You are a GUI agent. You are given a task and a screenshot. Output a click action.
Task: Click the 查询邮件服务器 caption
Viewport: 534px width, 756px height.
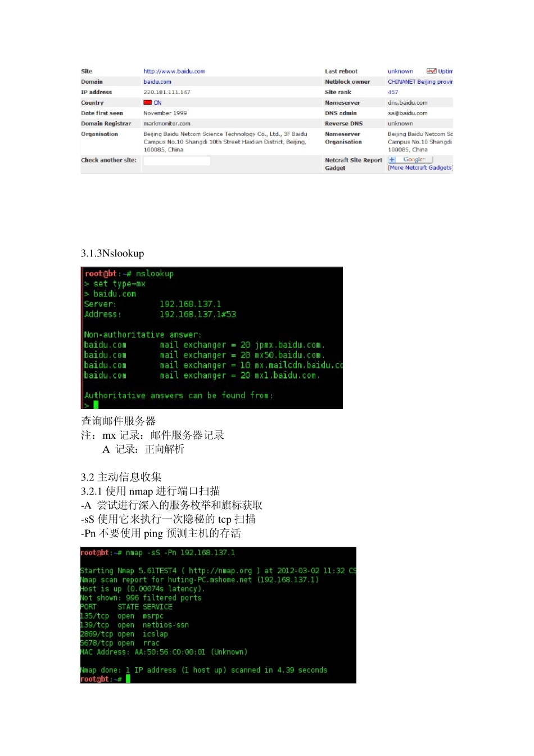click(119, 421)
